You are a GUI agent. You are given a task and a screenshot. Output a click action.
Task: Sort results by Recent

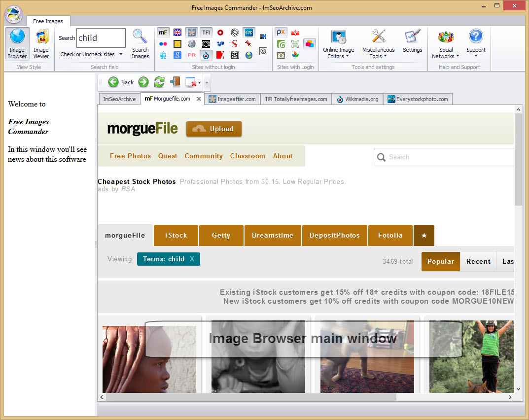click(x=478, y=261)
